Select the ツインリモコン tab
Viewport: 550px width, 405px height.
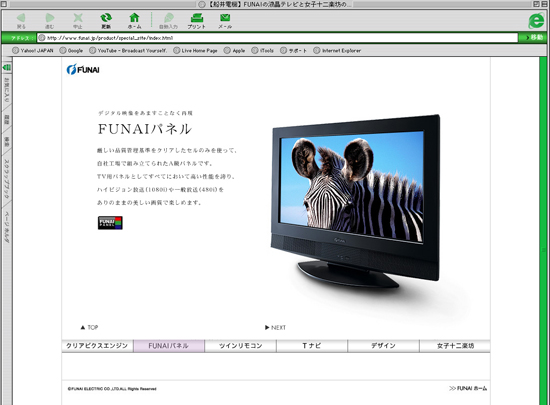click(x=240, y=346)
